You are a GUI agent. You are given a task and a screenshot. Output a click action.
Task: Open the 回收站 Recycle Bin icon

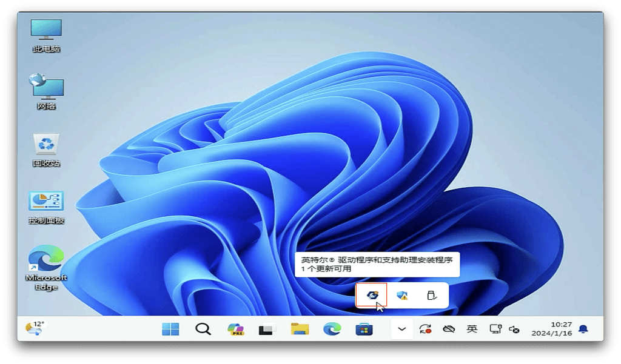[46, 149]
